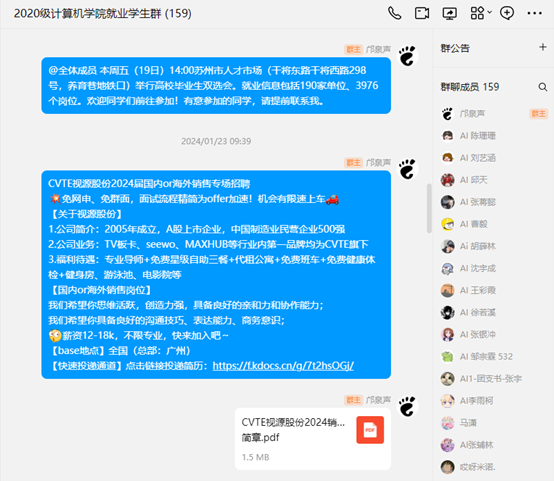Open the CVTE视源股份2024 简章.pdf file name
This screenshot has width=554, height=481.
[293, 430]
